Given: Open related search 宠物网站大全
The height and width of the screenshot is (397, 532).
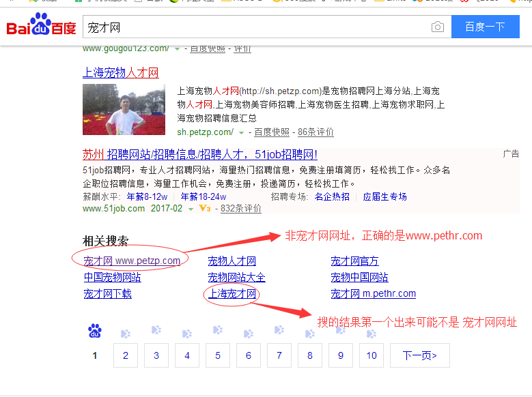Looking at the screenshot, I should click(x=236, y=278).
